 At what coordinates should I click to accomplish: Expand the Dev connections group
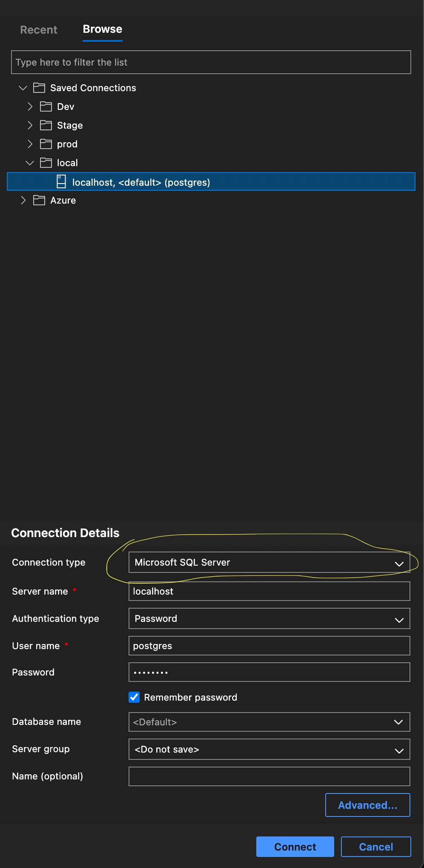point(30,106)
